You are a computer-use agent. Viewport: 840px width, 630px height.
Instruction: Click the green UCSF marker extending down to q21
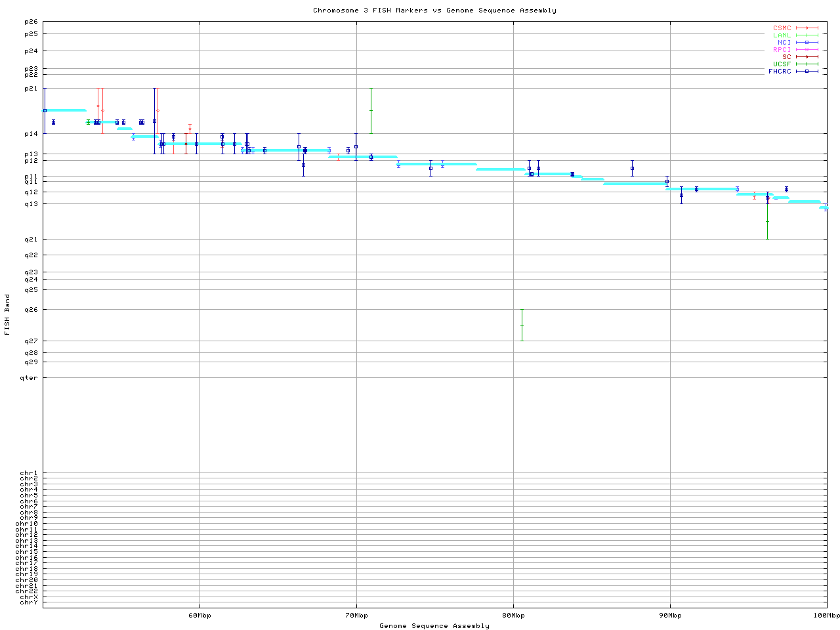coord(767,221)
